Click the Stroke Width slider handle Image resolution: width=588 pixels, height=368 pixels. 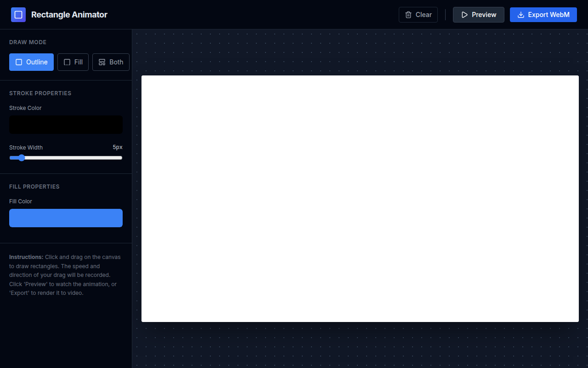point(22,158)
